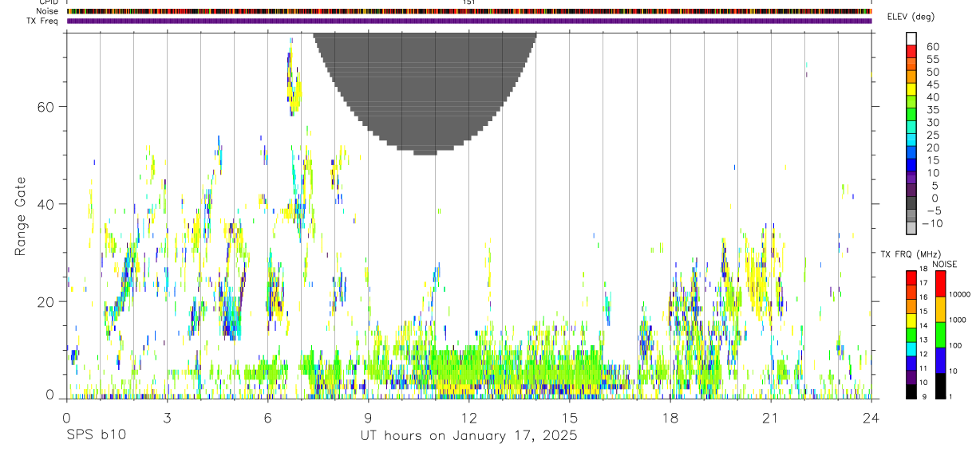Click 'UT hours on January 17, 2025' label
Image resolution: width=980 pixels, height=452 pixels.
tap(469, 436)
